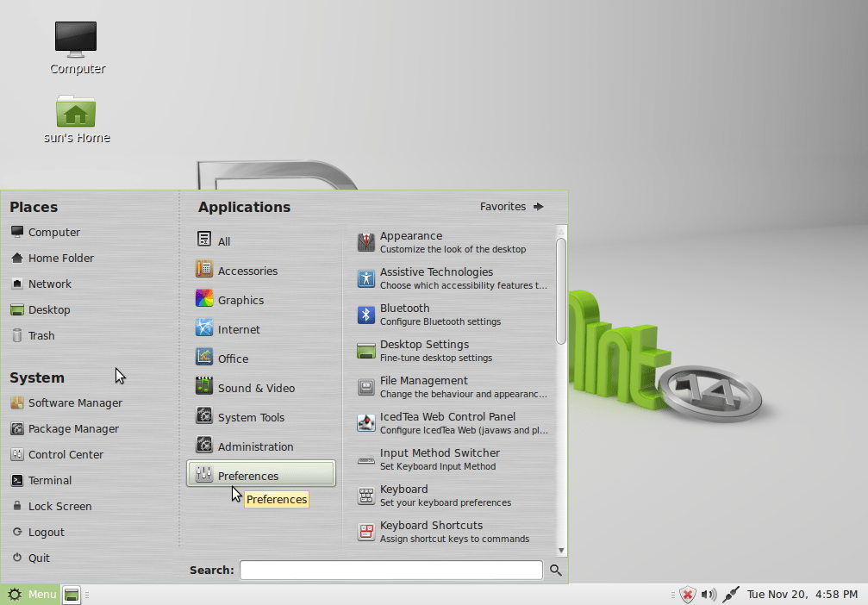
Task: Open Control Center from System list
Action: (57, 454)
